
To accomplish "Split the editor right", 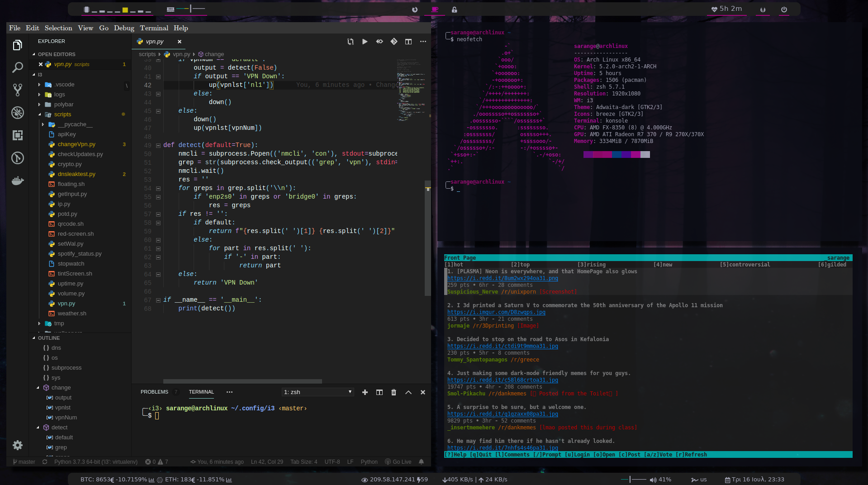I will click(x=408, y=42).
